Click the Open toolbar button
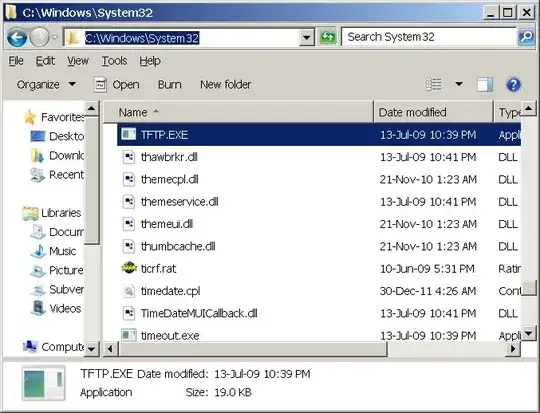Image resolution: width=540 pixels, height=413 pixels. click(117, 84)
